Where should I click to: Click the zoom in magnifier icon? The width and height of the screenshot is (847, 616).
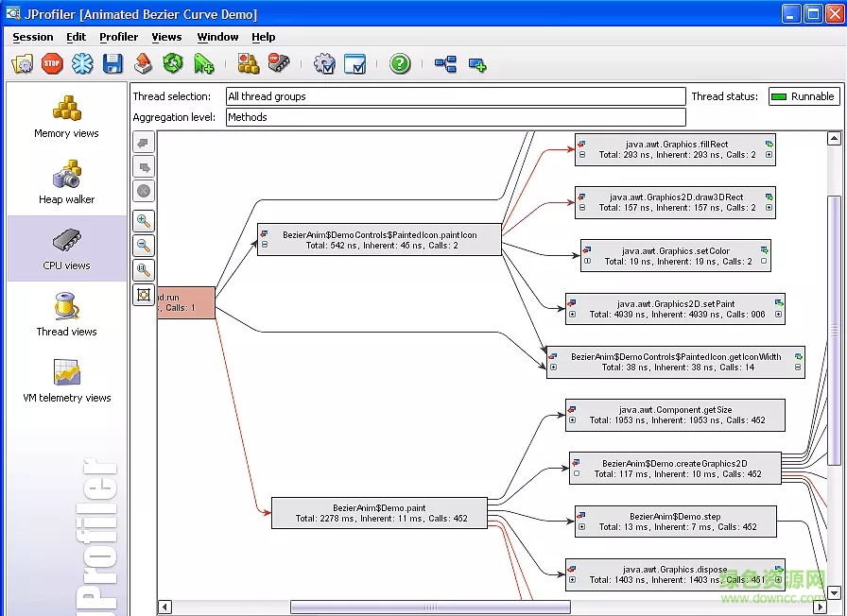(144, 222)
